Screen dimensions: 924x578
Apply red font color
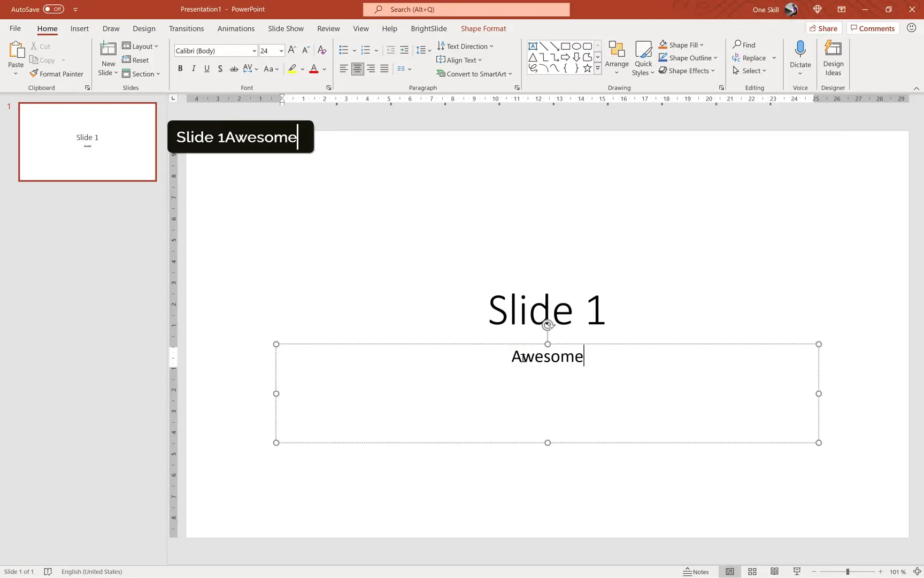pos(314,69)
